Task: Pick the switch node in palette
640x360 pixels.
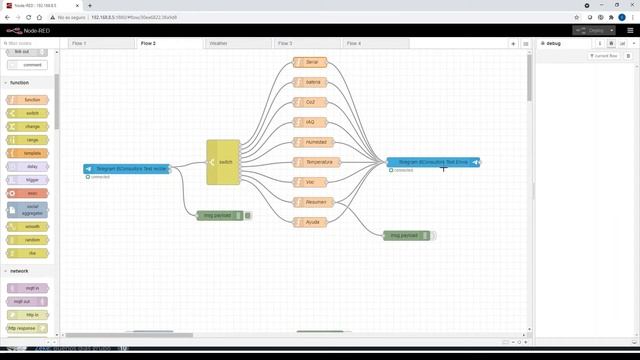Action: click(27, 113)
